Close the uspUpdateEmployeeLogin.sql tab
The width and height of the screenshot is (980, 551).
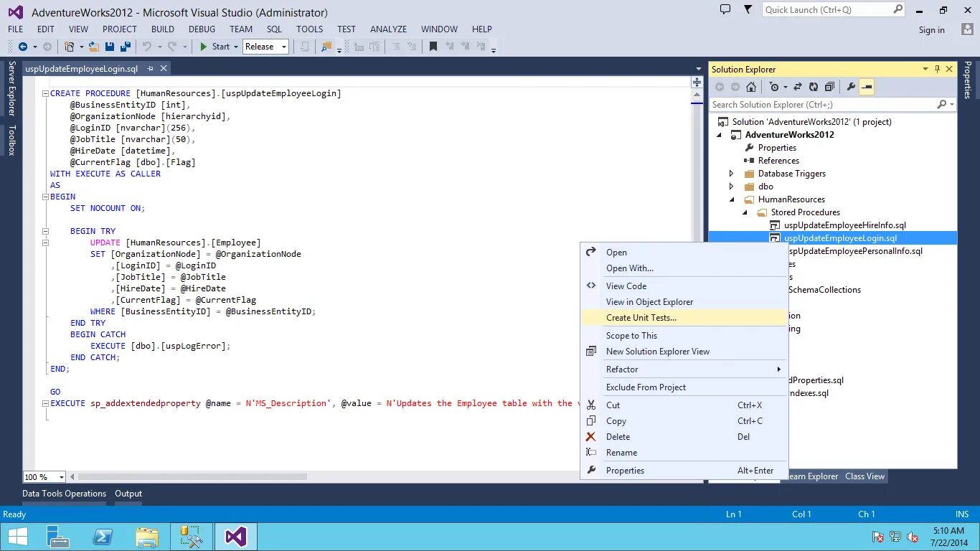[164, 69]
